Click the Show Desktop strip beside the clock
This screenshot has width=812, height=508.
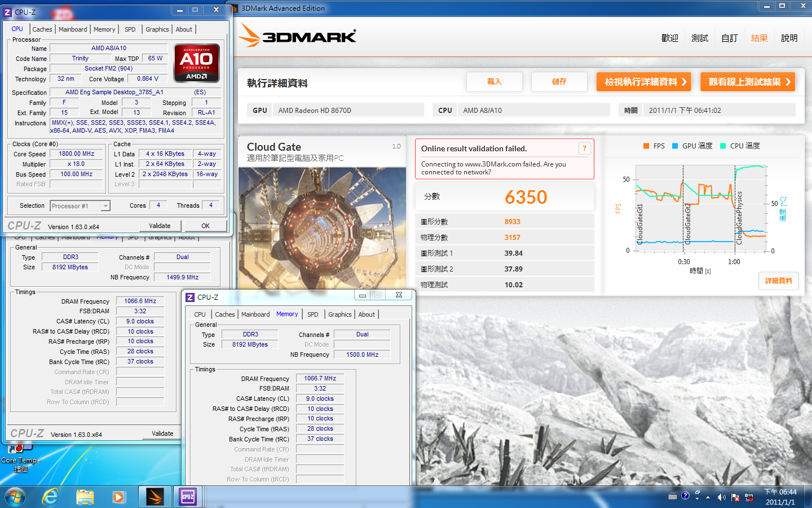tap(808, 497)
